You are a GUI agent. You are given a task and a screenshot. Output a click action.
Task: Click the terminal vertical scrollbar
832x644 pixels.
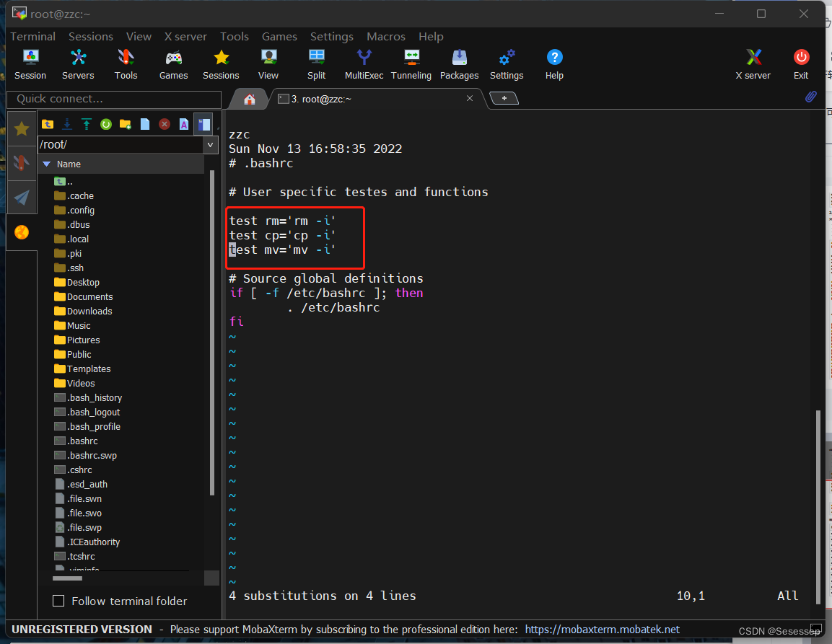(818, 506)
